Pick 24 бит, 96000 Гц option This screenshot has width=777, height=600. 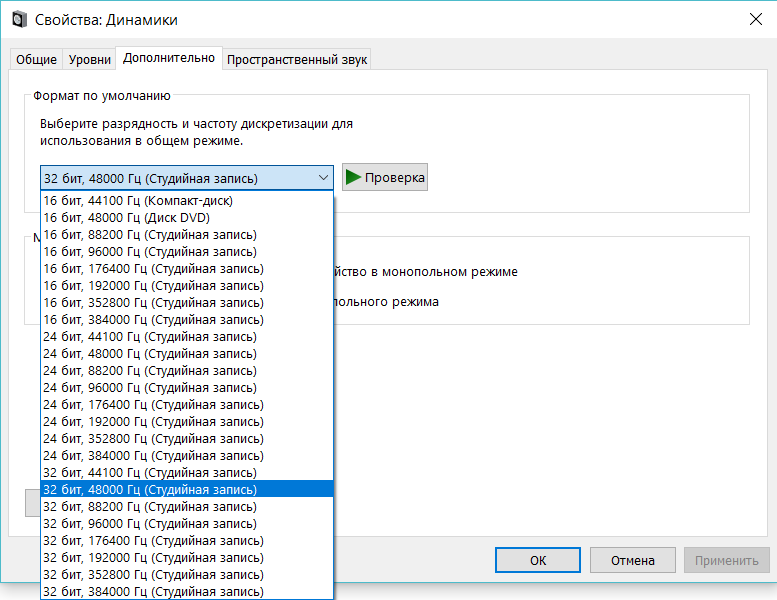tap(187, 388)
